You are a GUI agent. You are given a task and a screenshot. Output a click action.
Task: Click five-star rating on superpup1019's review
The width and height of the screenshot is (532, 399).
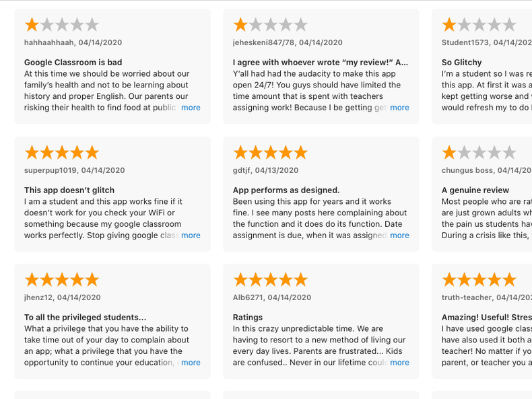[62, 153]
